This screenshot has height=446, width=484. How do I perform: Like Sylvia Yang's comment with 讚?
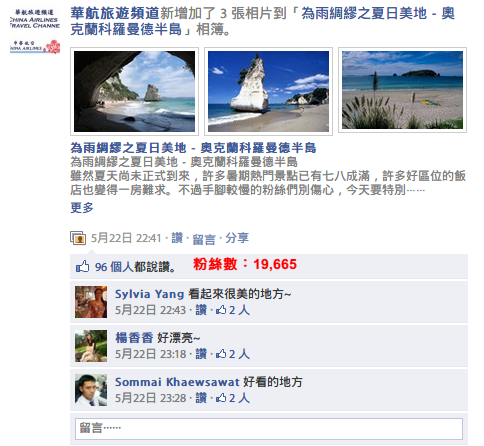pos(201,310)
